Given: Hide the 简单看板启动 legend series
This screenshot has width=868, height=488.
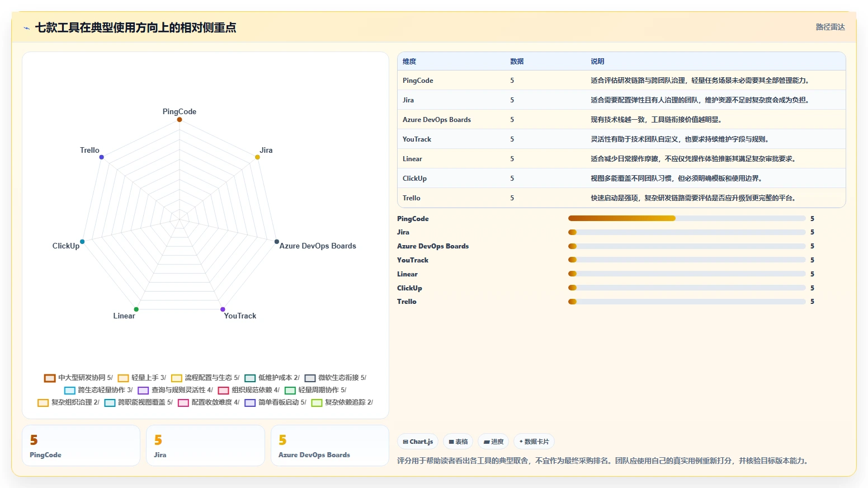Looking at the screenshot, I should (x=275, y=402).
